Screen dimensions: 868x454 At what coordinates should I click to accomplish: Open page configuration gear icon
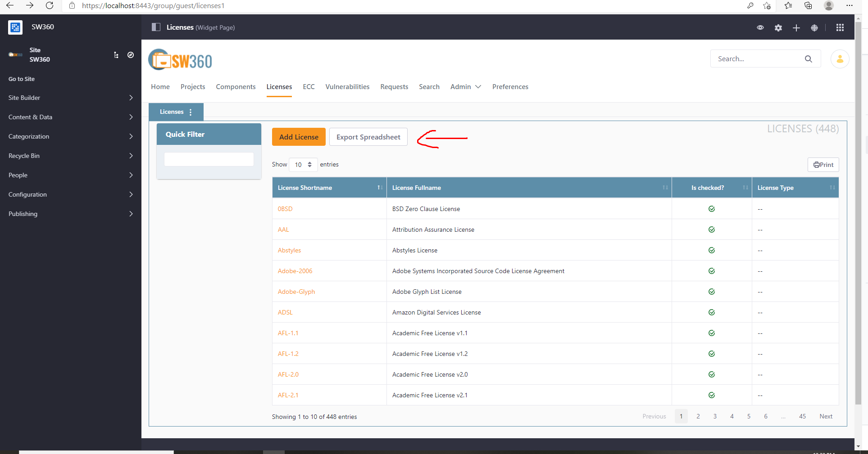778,27
